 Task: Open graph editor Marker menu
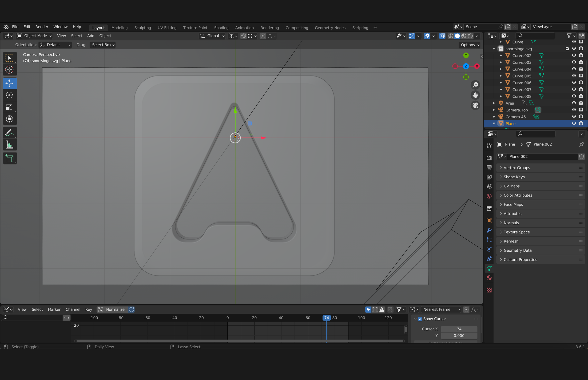click(54, 309)
